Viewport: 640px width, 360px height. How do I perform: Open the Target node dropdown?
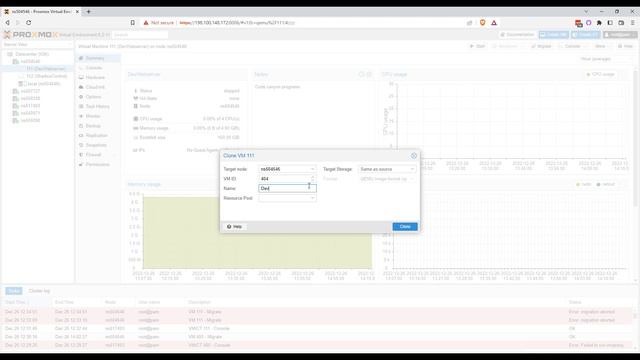pos(312,169)
